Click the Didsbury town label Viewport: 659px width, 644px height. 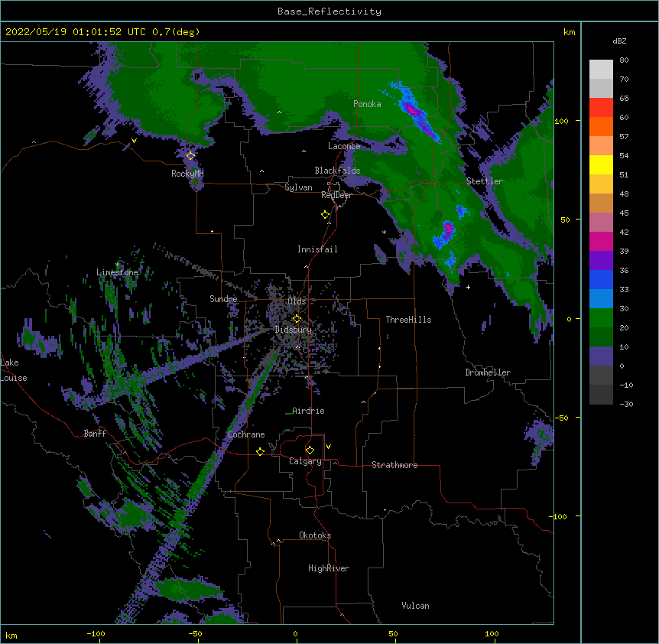pyautogui.click(x=294, y=330)
